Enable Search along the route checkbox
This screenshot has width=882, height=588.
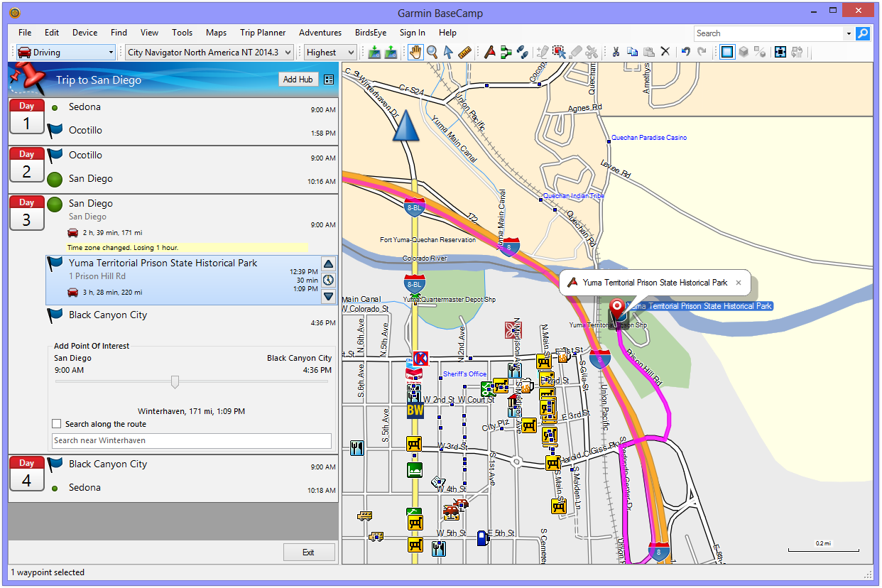57,424
